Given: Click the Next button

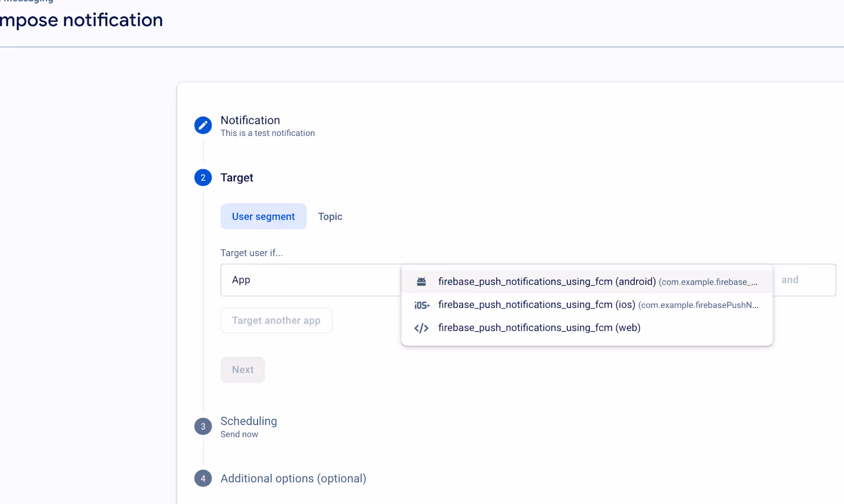Looking at the screenshot, I should click(243, 370).
